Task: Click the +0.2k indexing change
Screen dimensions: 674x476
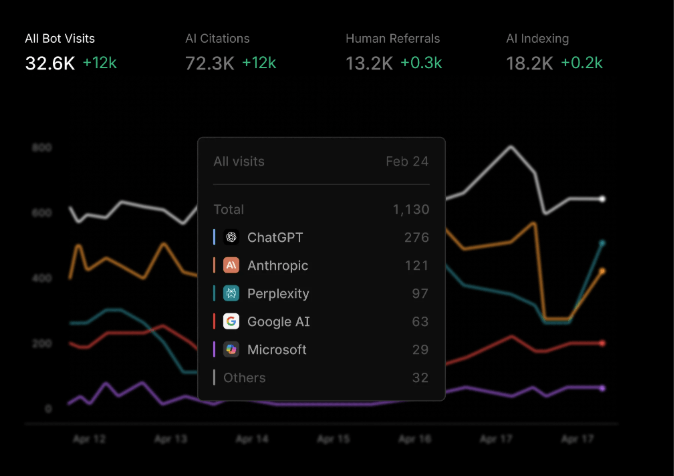Action: (582, 63)
